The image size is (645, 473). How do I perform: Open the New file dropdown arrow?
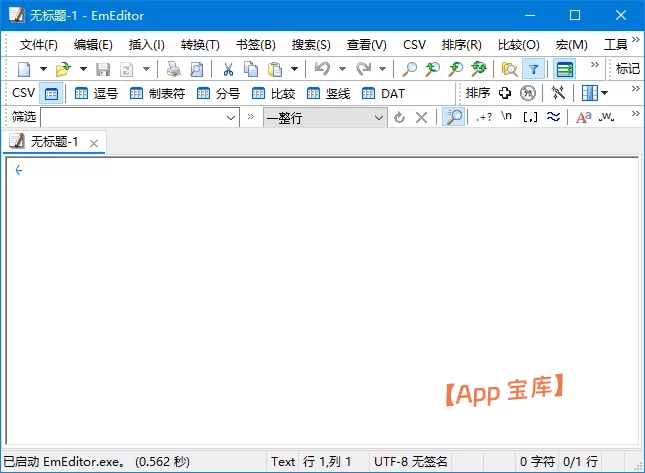point(43,69)
